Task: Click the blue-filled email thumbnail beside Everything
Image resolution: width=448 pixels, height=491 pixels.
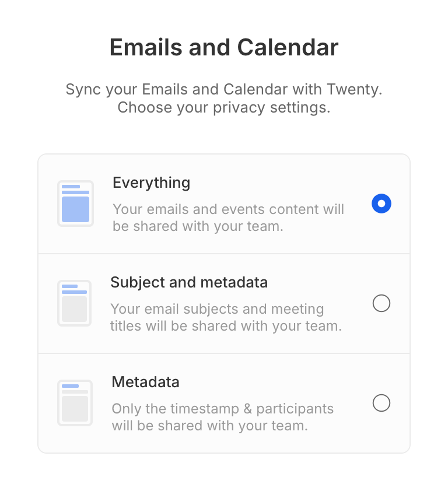Action: coord(75,203)
